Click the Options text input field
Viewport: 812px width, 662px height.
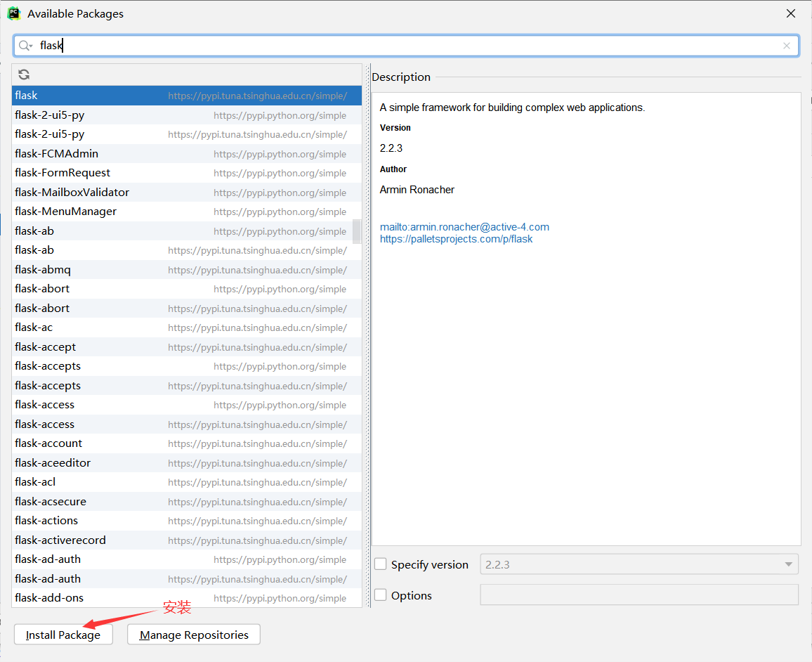click(x=639, y=595)
